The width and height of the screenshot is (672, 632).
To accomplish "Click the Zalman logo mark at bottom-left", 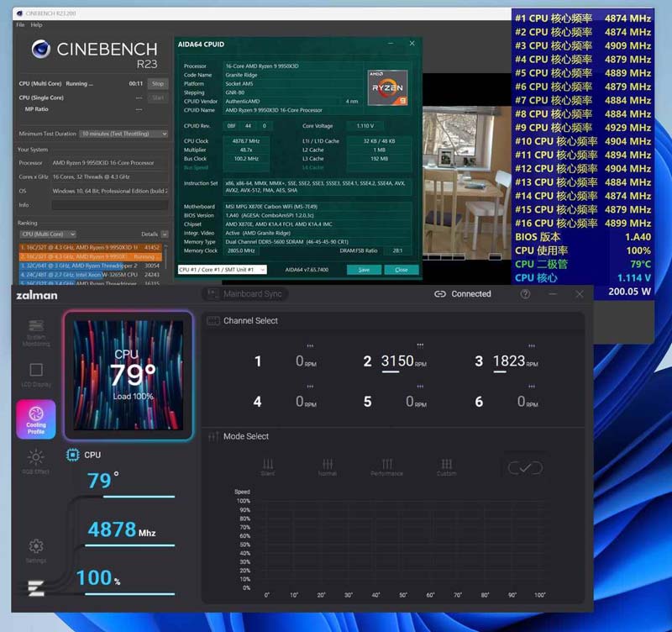I will tap(35, 587).
